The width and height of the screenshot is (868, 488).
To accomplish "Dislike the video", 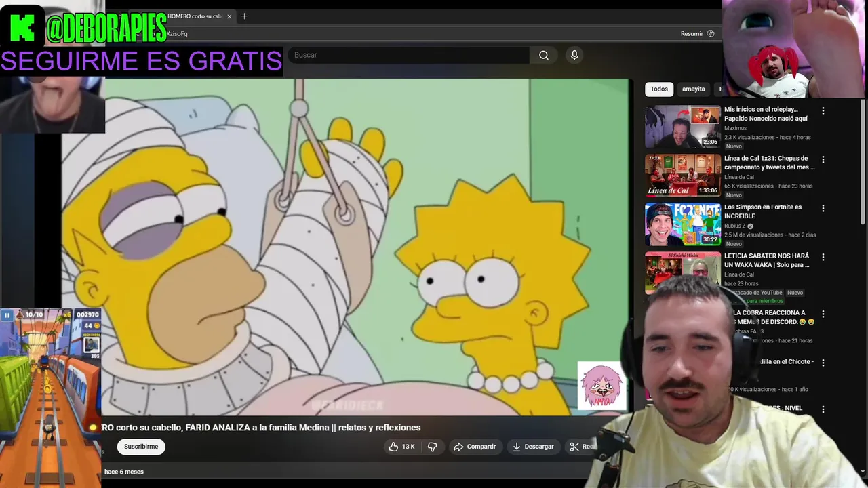I will coord(432,447).
